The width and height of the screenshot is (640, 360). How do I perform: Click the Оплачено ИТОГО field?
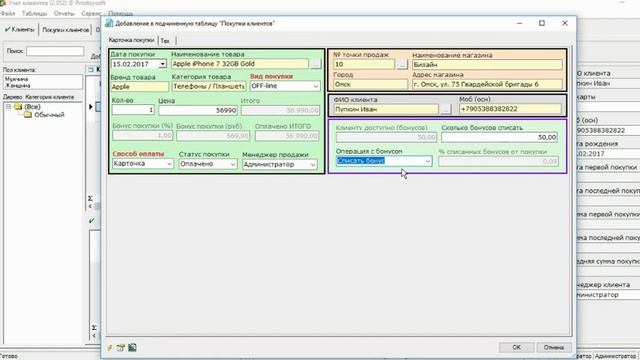tap(287, 136)
